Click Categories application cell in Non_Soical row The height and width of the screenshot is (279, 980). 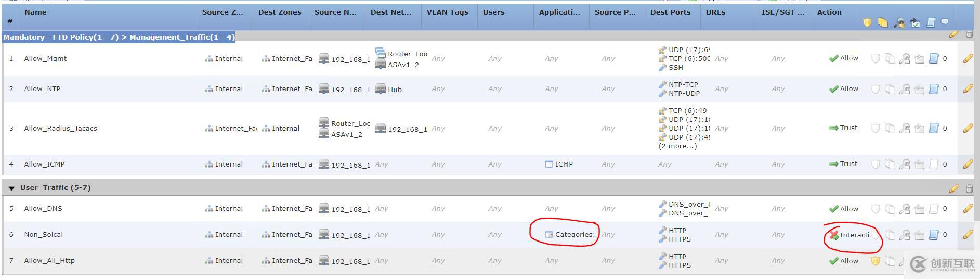pos(570,235)
